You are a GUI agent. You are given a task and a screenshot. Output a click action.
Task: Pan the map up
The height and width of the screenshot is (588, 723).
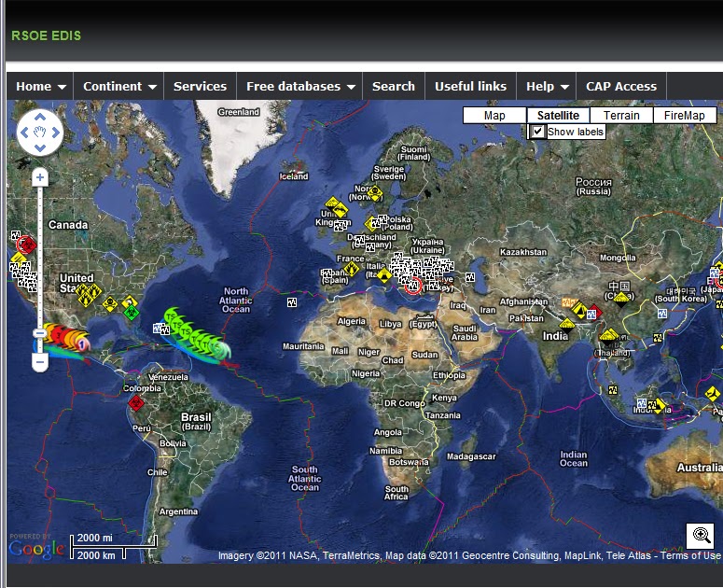click(x=40, y=118)
